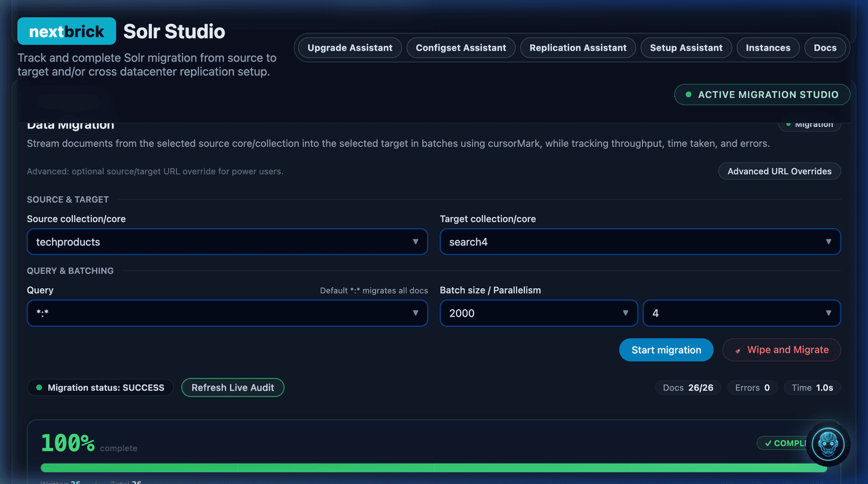Change the parallelism value 4 dropdown
The height and width of the screenshot is (484, 868).
point(741,313)
